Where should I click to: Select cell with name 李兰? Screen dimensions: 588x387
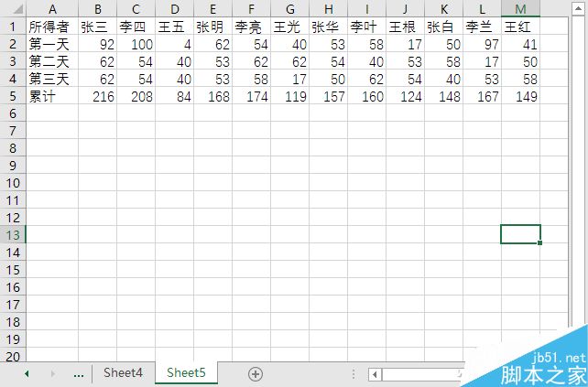483,27
